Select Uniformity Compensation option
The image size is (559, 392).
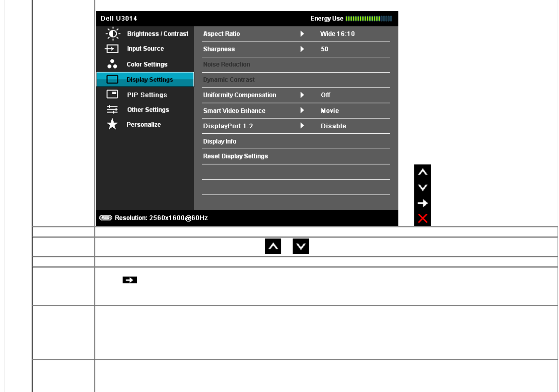(240, 95)
